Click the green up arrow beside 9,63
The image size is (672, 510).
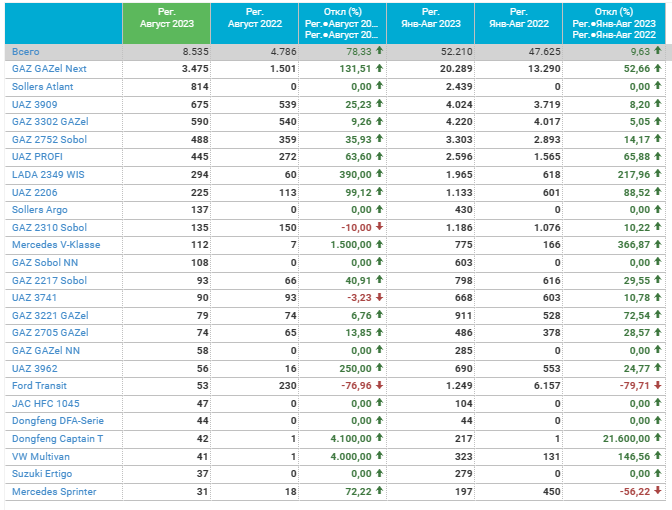[x=658, y=51]
